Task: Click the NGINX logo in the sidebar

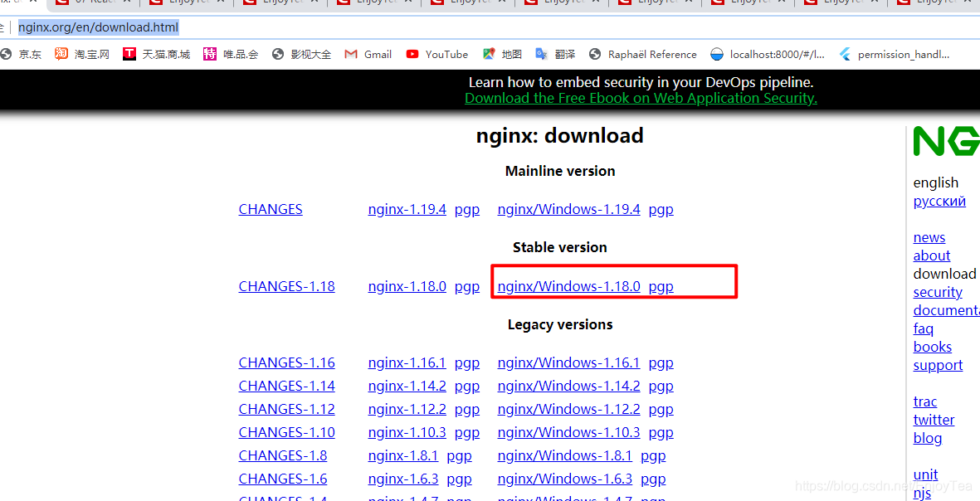Action: [x=946, y=140]
